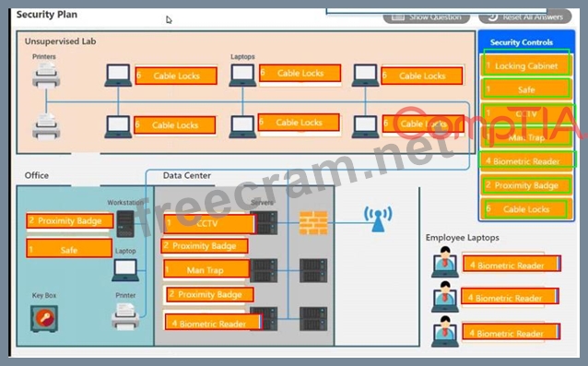
Task: Click the Reset All Answers button
Action: (x=525, y=17)
